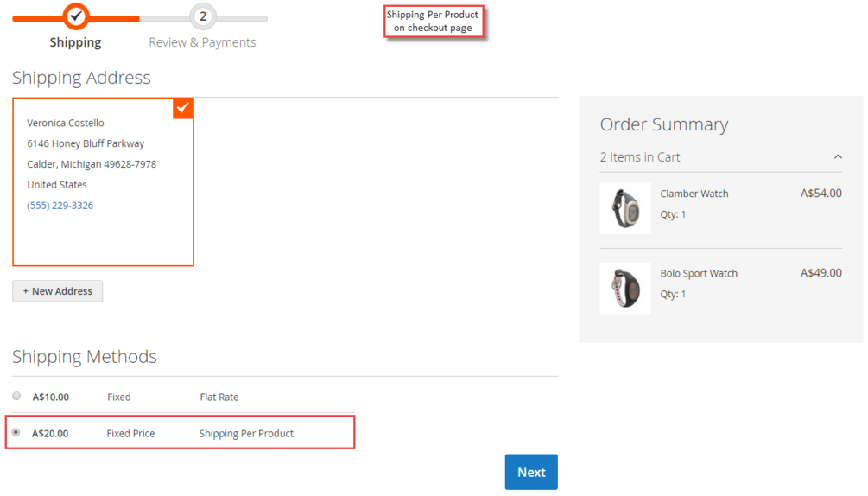The width and height of the screenshot is (868, 496).
Task: Click the selected address checkmark badge
Action: click(x=183, y=108)
